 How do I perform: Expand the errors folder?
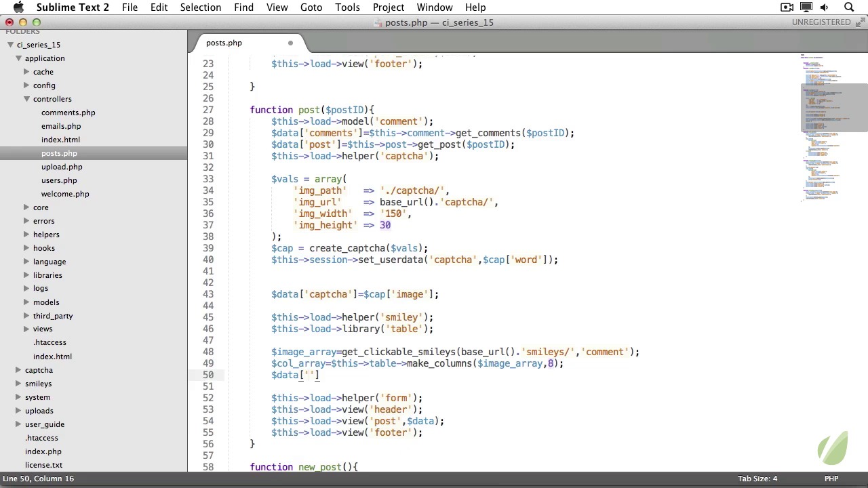26,221
